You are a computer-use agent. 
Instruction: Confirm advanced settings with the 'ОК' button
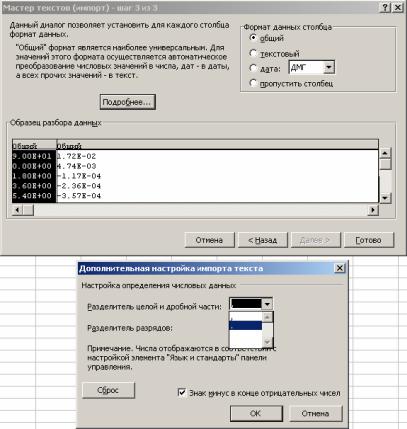[x=256, y=413]
